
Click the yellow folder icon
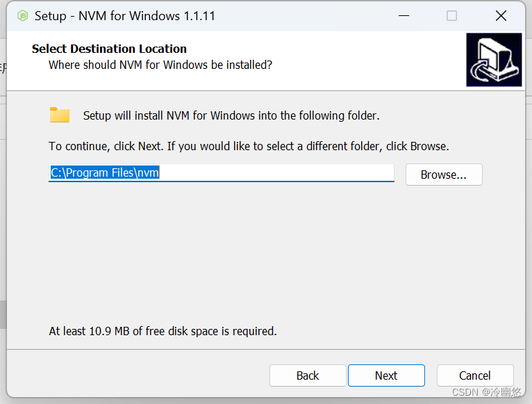[x=60, y=115]
